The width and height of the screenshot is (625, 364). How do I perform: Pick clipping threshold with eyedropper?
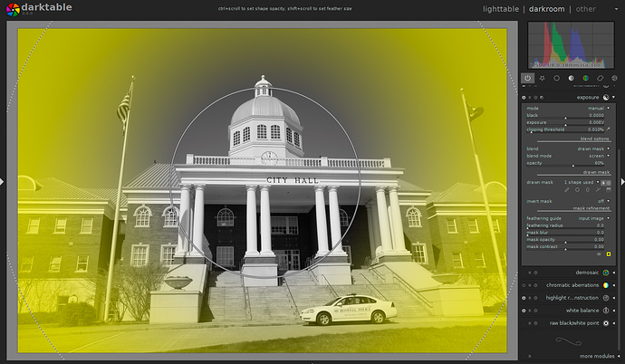[609, 129]
